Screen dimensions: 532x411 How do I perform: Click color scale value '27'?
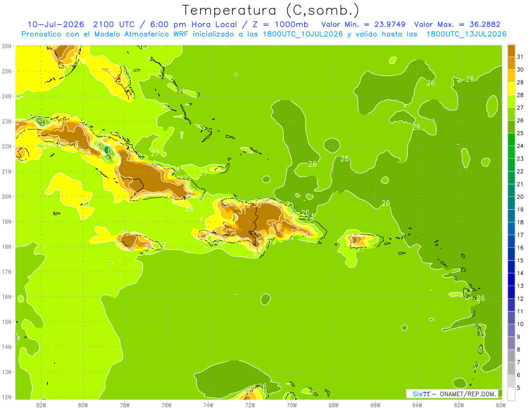520,108
